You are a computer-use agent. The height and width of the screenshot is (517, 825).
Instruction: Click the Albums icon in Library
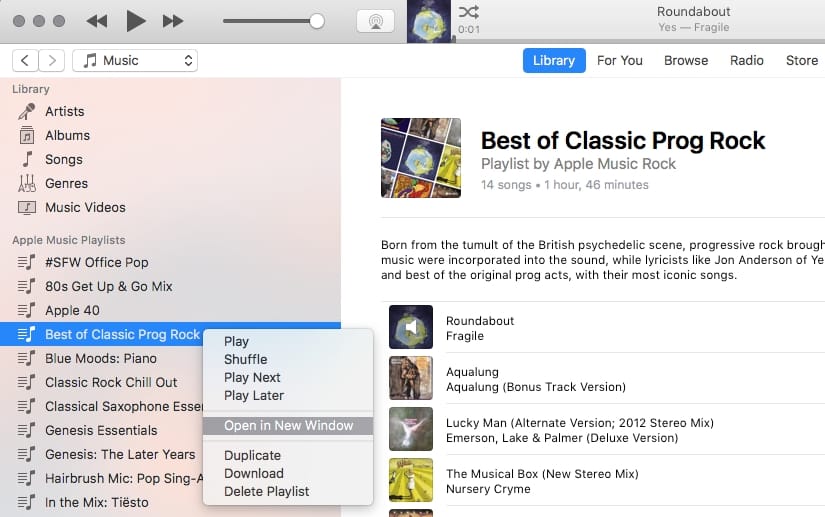[x=27, y=135]
